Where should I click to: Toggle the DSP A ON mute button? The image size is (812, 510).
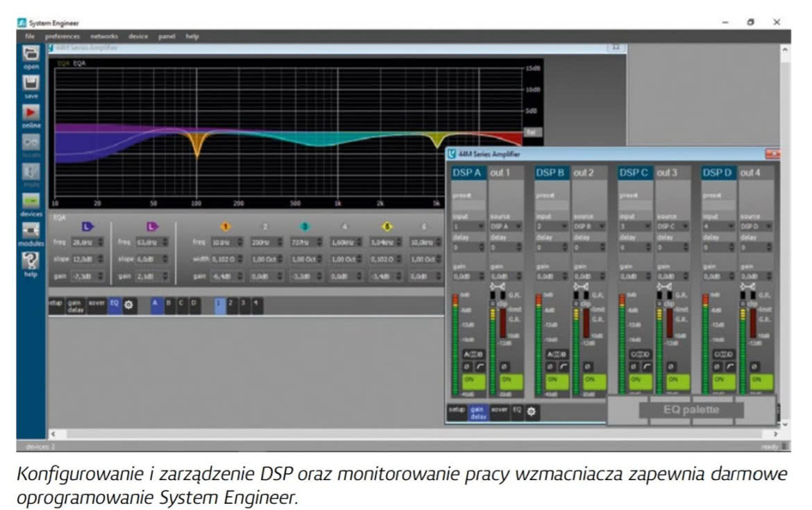[473, 382]
